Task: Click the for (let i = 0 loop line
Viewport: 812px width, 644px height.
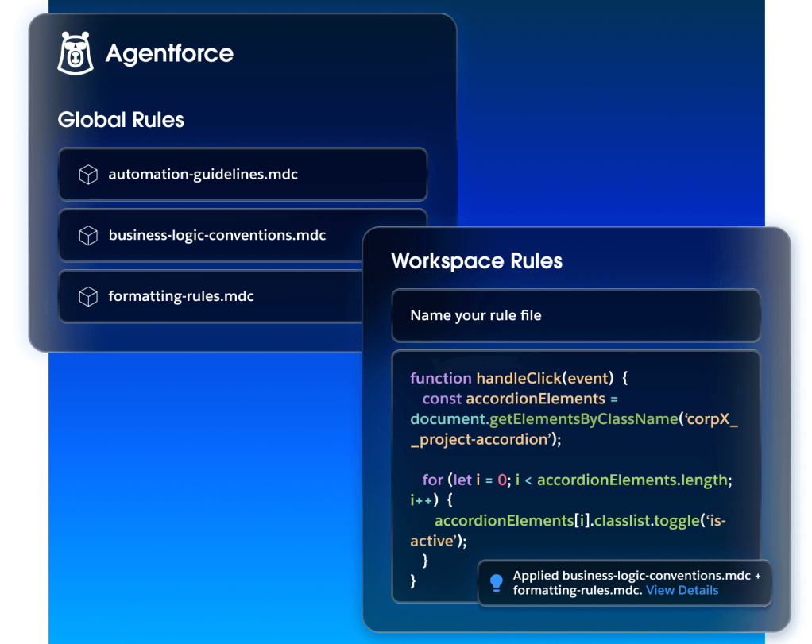Action: point(577,480)
